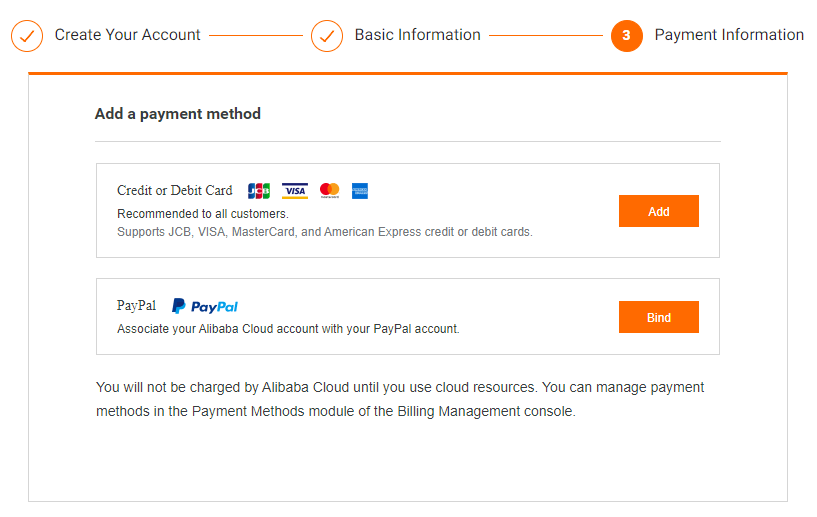817x517 pixels.
Task: Click the Associate your Alibaba Cloud account text
Action: click(x=288, y=328)
